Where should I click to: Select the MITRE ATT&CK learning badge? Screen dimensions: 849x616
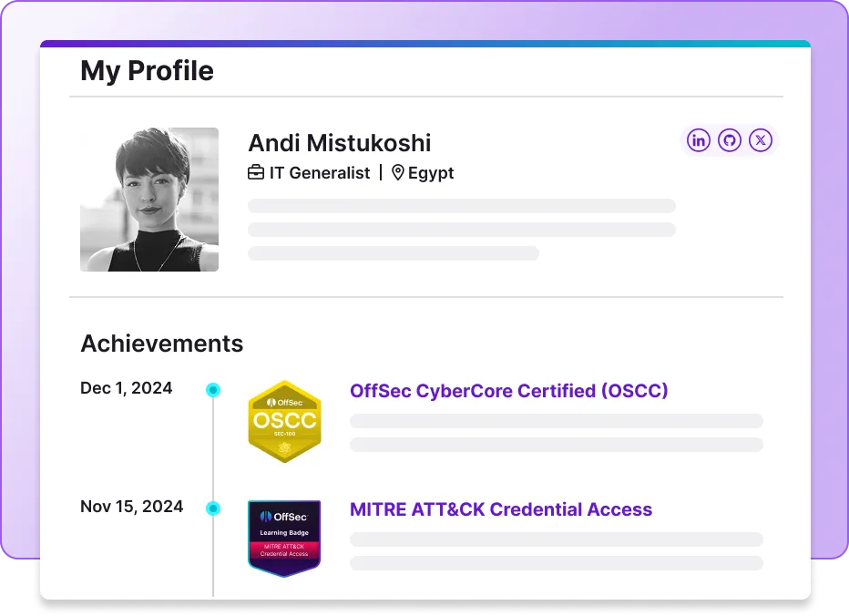click(x=283, y=538)
